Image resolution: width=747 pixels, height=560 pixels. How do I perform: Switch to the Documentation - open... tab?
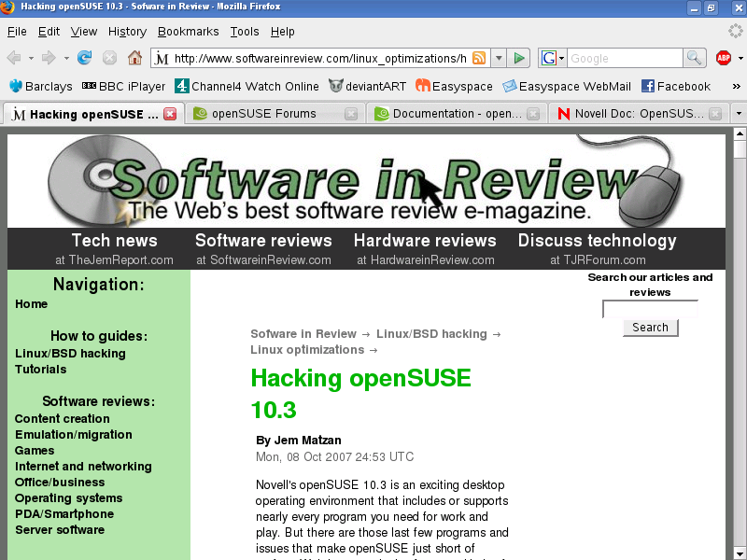(456, 114)
